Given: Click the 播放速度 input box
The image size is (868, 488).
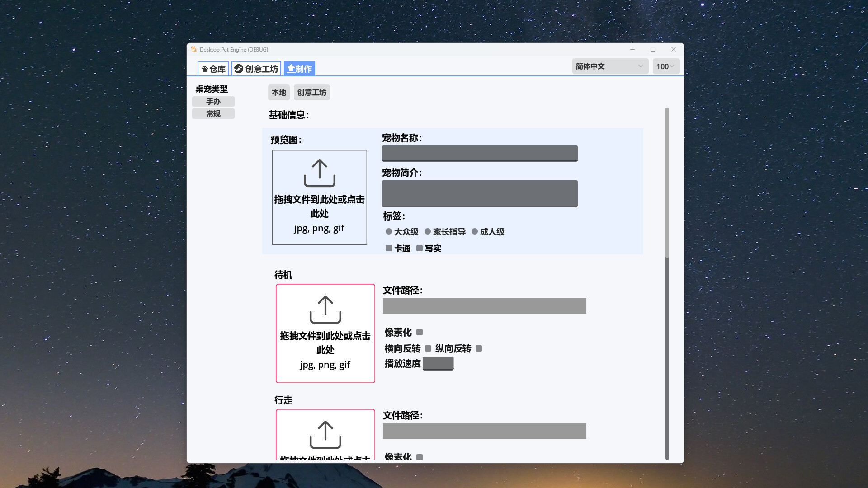Looking at the screenshot, I should click(x=438, y=363).
